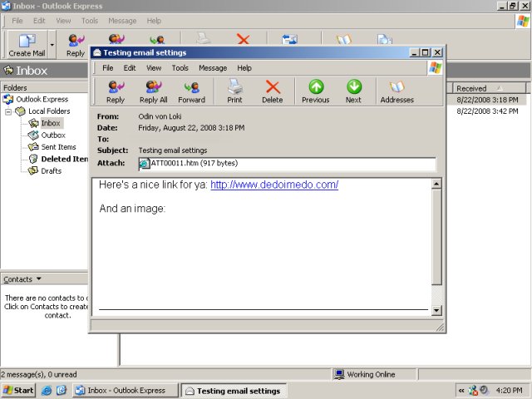
Task: Click Reply in main Outlook Express toolbar
Action: coord(76,45)
